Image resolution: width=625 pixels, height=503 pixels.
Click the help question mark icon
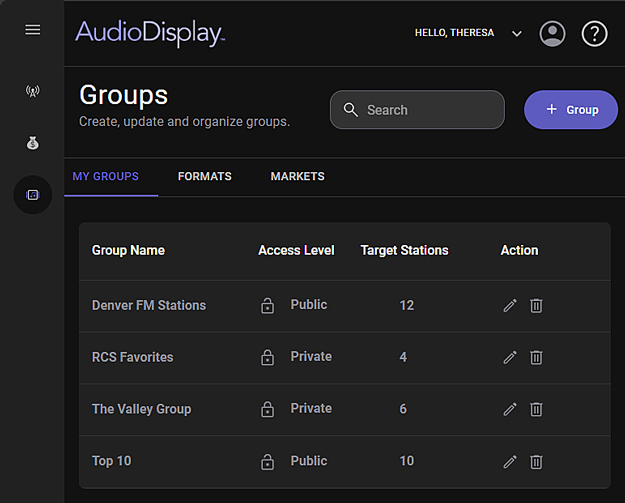(595, 33)
